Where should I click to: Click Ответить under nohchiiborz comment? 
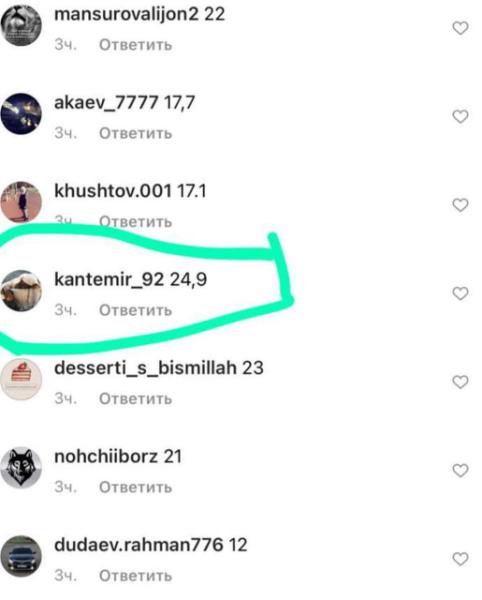pos(135,487)
